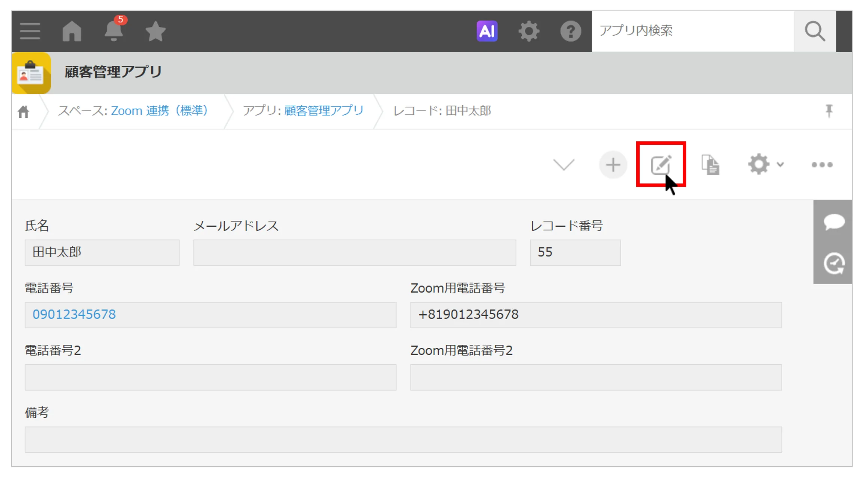The image size is (868, 482).
Task: Add a new record with plus button
Action: click(x=613, y=165)
